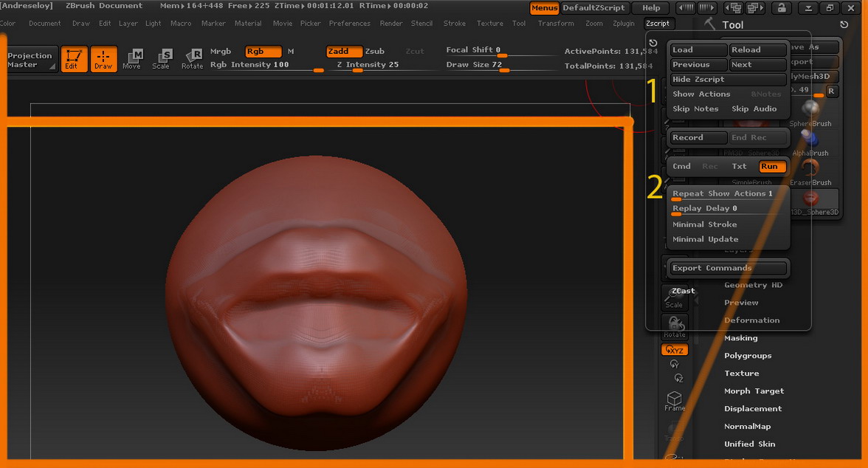Image resolution: width=868 pixels, height=468 pixels.
Task: Open the Zplugin menu
Action: click(x=623, y=24)
